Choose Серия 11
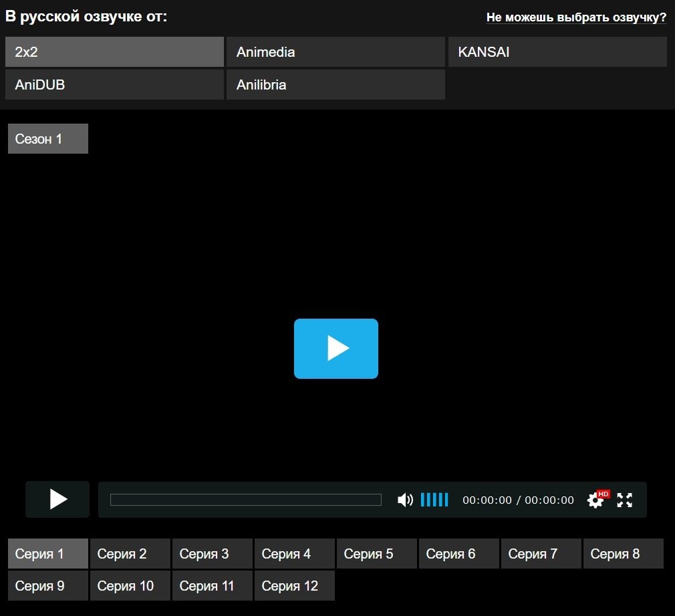 click(x=213, y=585)
